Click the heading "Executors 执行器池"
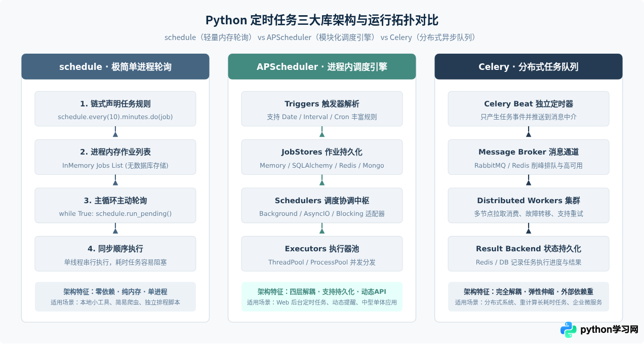The image size is (644, 344). (x=322, y=249)
